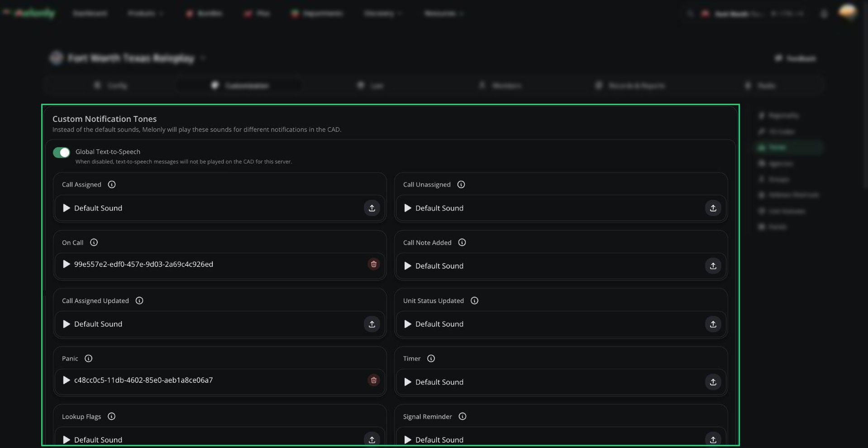This screenshot has width=868, height=448.
Task: Show info for Call Note Added
Action: pyautogui.click(x=462, y=242)
